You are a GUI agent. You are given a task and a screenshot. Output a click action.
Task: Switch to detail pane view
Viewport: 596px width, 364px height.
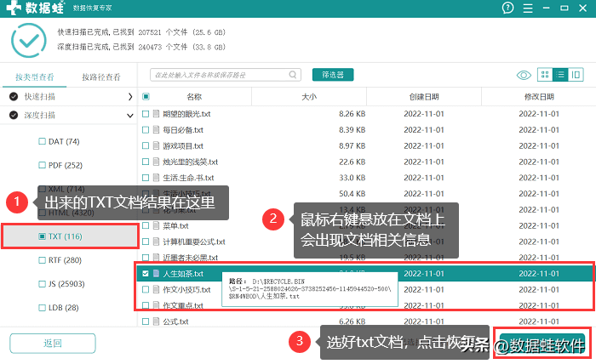[x=576, y=75]
